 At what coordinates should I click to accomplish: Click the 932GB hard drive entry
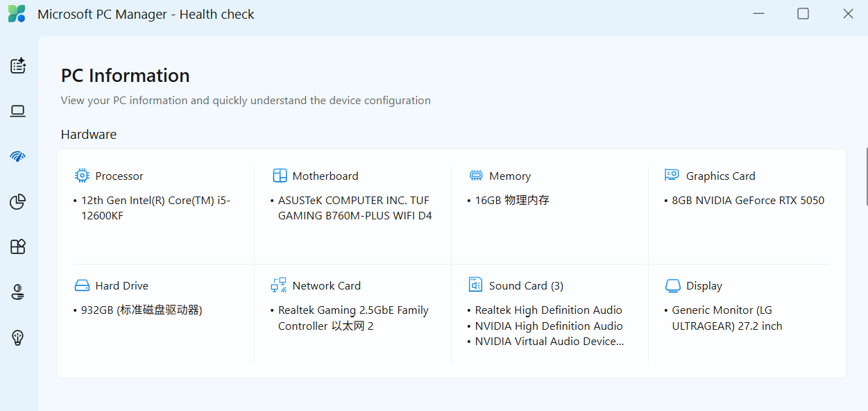point(142,310)
